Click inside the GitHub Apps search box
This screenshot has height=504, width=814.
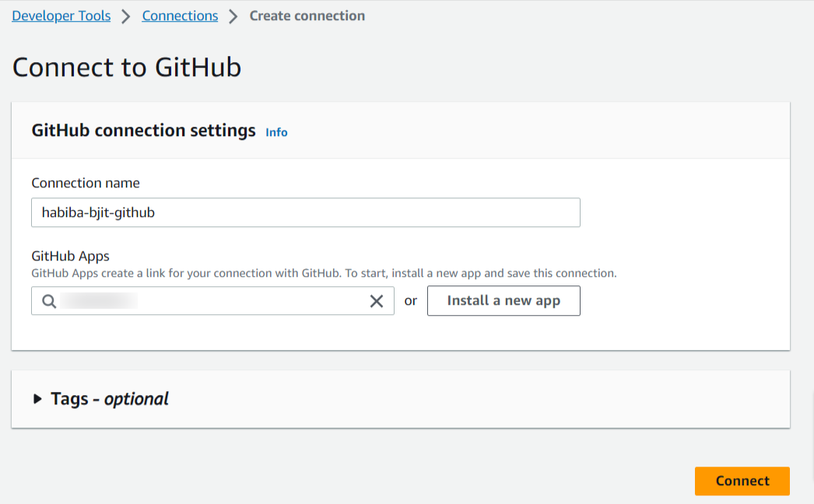pos(213,300)
